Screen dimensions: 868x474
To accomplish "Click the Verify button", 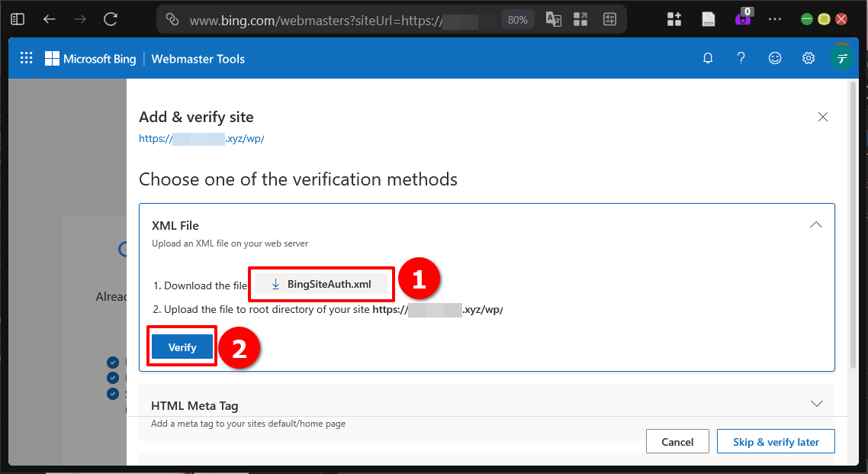I will (182, 347).
